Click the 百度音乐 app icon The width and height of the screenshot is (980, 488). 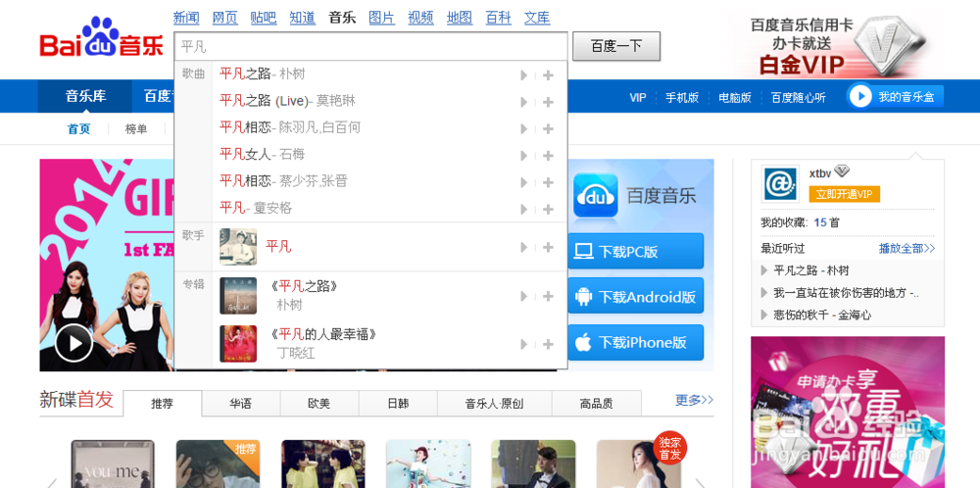[596, 196]
